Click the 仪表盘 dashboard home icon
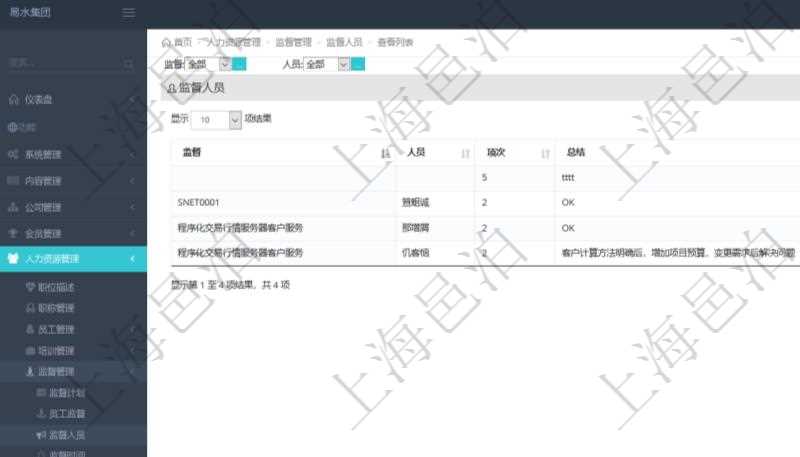Viewport: 800px width, 457px height. click(14, 99)
